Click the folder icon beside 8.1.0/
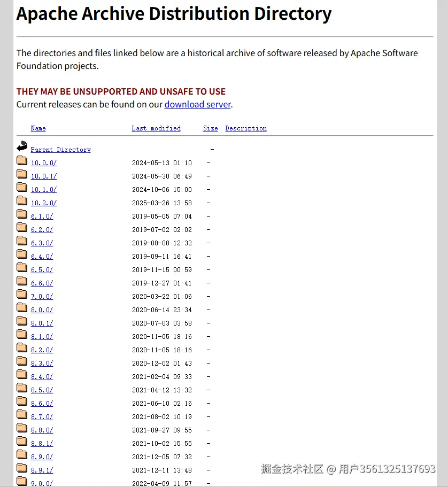The image size is (448, 487). tap(22, 334)
